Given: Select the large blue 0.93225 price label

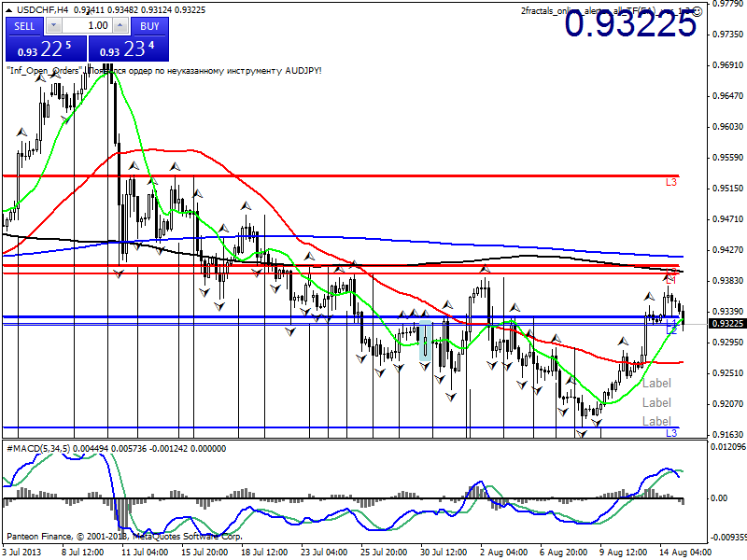Looking at the screenshot, I should (x=630, y=24).
